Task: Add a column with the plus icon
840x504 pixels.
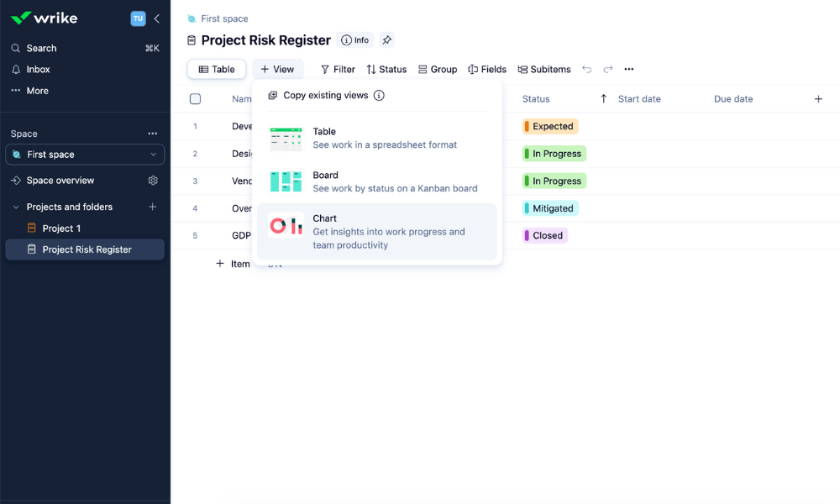Action: (818, 99)
